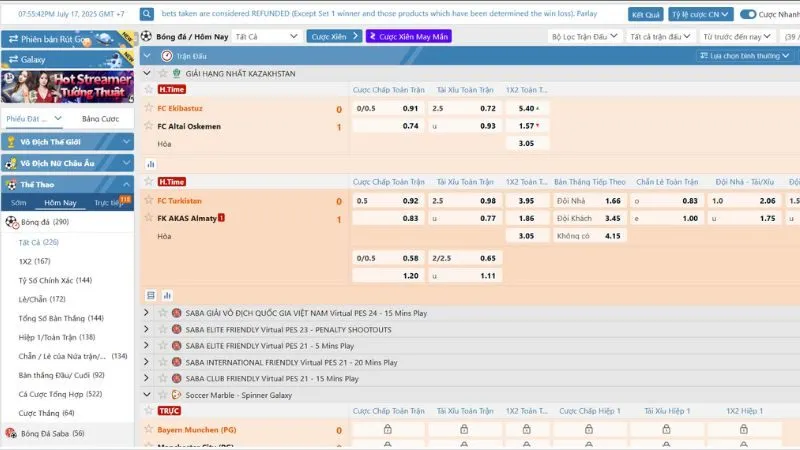Click the Kết Quả button

(645, 15)
